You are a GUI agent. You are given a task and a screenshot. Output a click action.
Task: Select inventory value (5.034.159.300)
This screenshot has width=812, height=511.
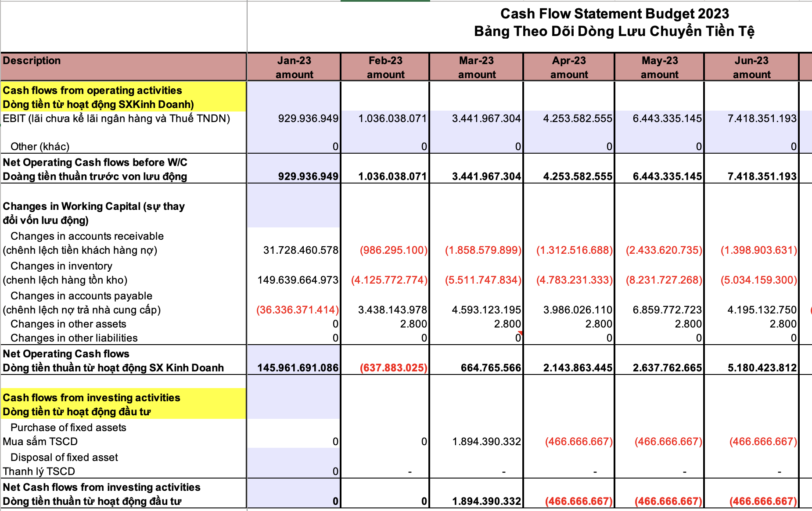point(759,280)
